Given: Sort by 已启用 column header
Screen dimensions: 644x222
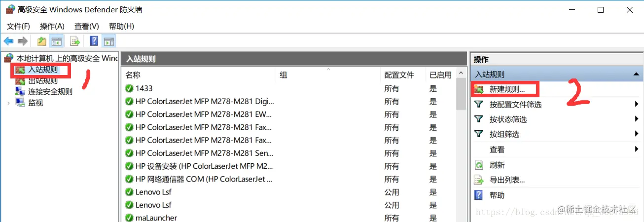Looking at the screenshot, I should coord(440,75).
